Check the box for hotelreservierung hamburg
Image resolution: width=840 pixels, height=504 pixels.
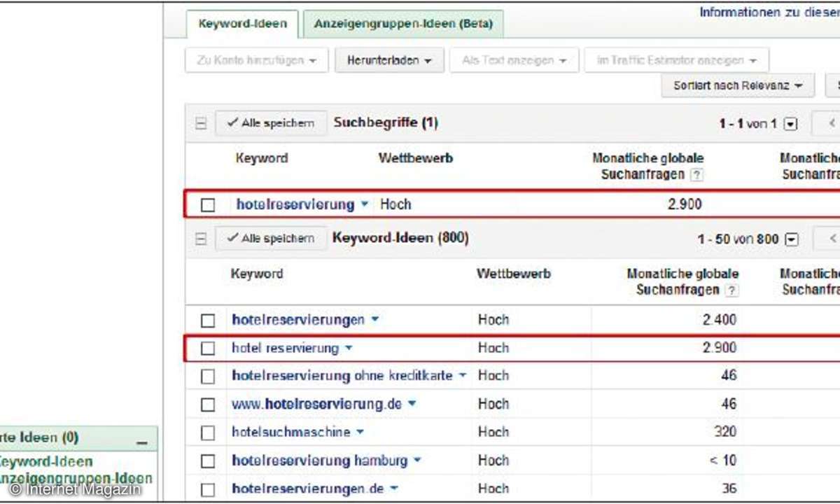(x=208, y=461)
